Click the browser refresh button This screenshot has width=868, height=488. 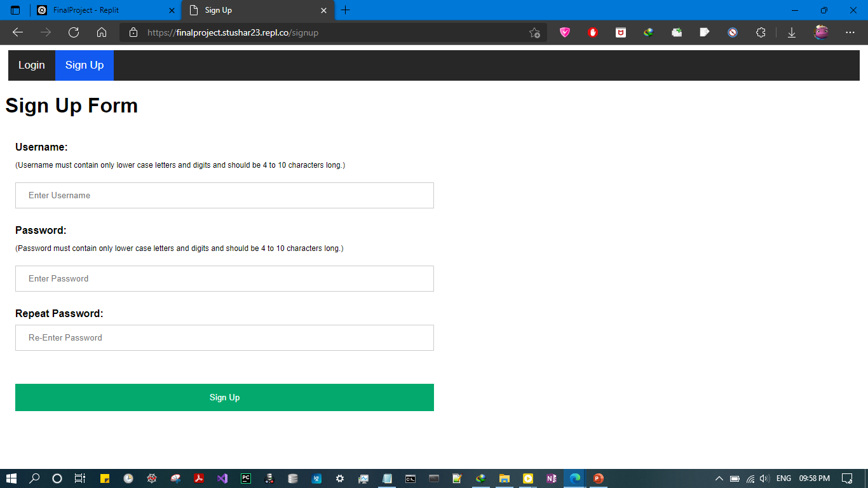(x=74, y=32)
